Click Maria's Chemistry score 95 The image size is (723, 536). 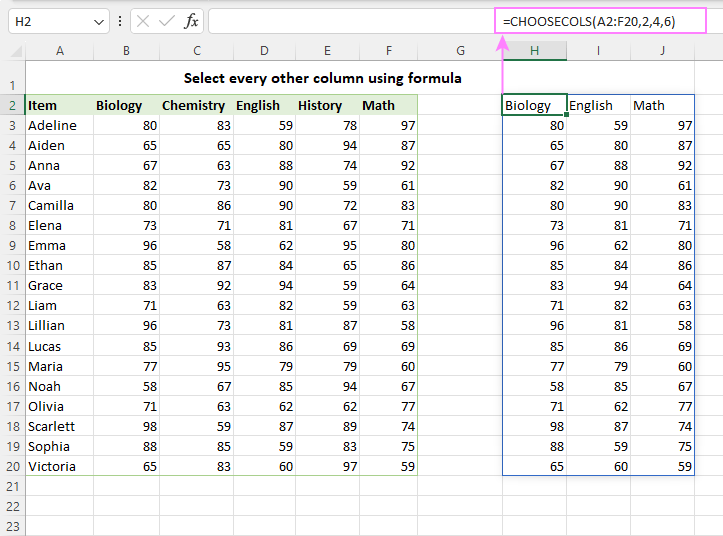coord(196,366)
